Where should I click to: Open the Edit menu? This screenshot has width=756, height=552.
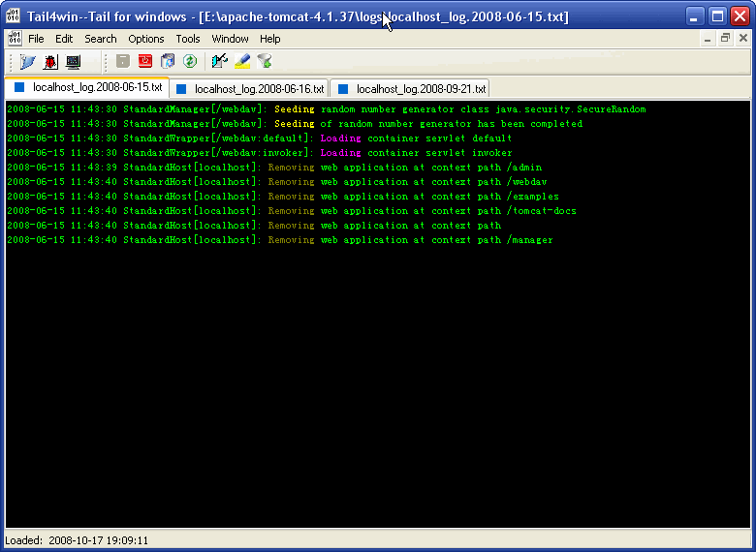point(64,39)
